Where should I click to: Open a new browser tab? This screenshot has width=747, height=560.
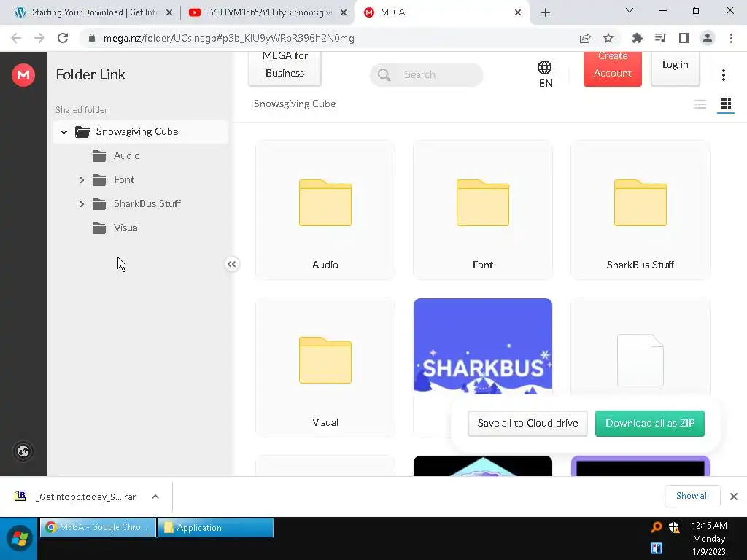tap(546, 13)
